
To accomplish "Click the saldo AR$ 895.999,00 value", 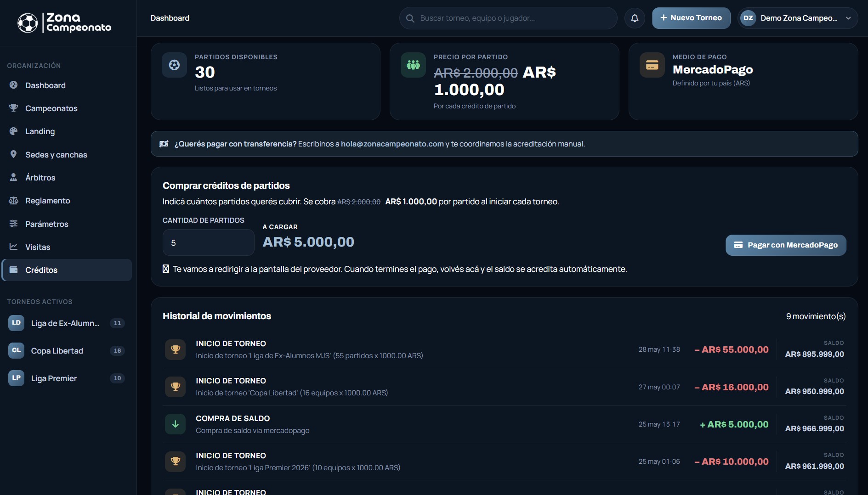I will [815, 354].
